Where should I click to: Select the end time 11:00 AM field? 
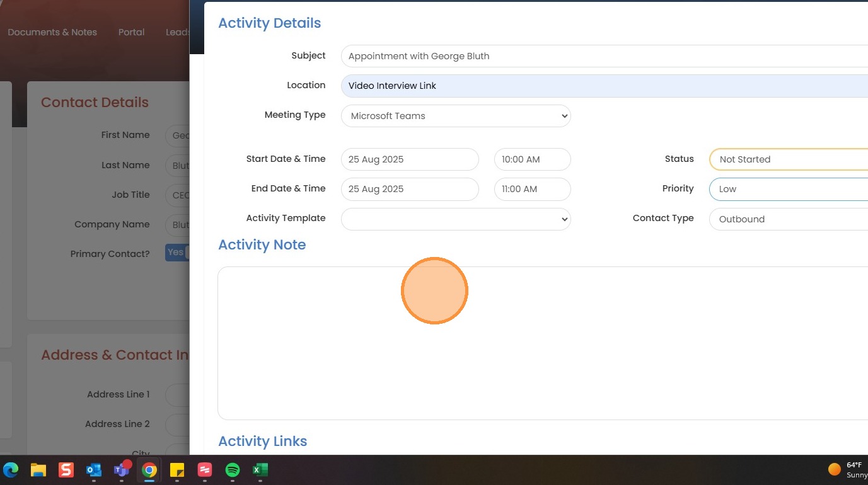click(533, 189)
